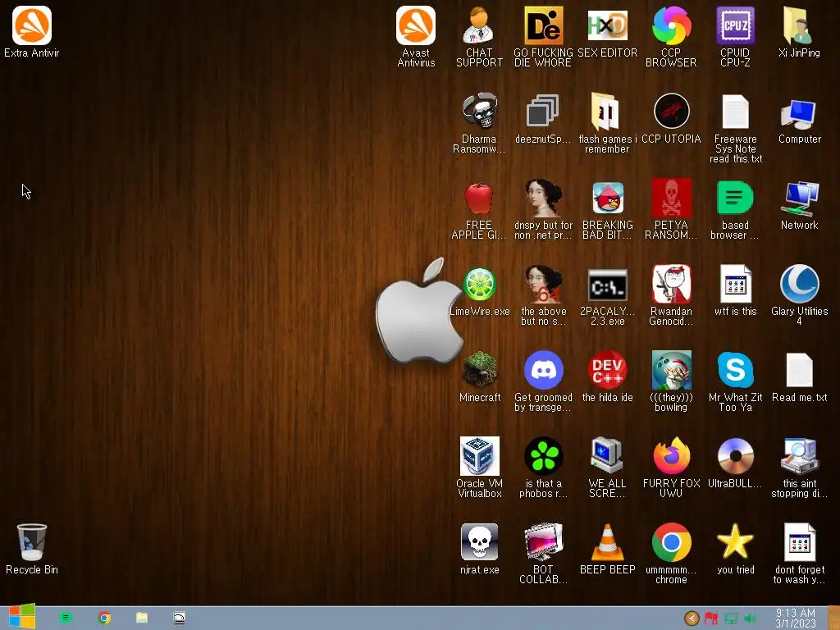
Task: Open the WE ALL SCRE... computer icon
Action: pyautogui.click(x=607, y=468)
